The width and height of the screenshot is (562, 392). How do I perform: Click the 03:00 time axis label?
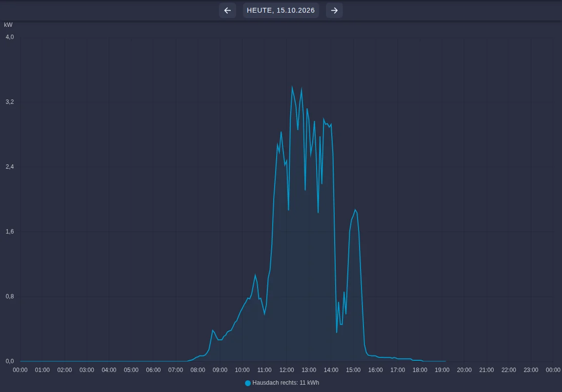tap(87, 370)
